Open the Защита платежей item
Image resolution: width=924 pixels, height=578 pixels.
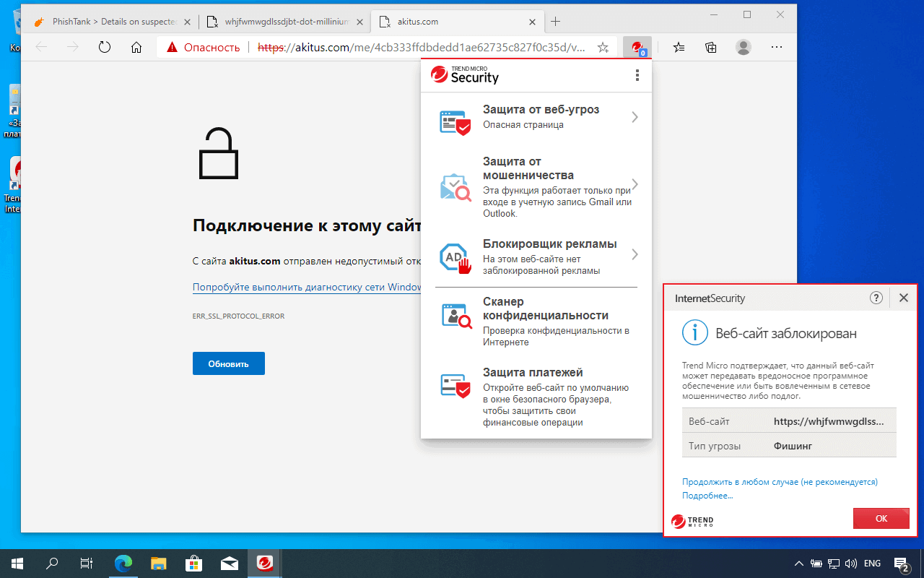click(536, 397)
